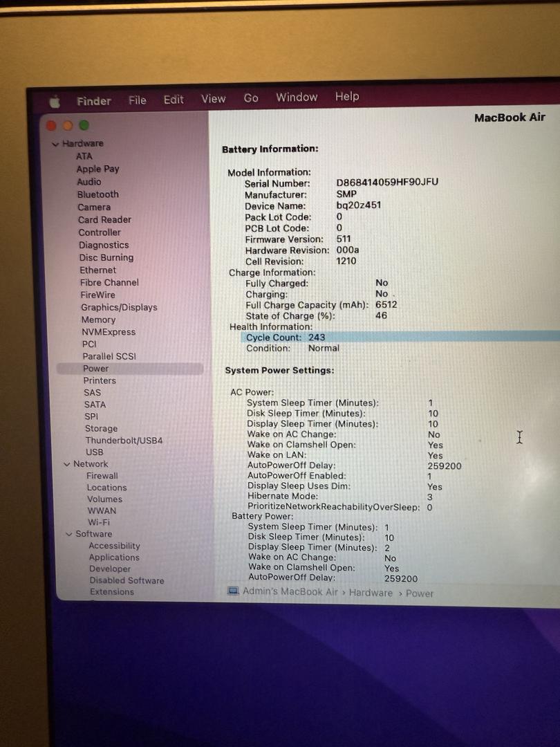
Task: Click the System Power Settings heading
Action: pos(279,371)
